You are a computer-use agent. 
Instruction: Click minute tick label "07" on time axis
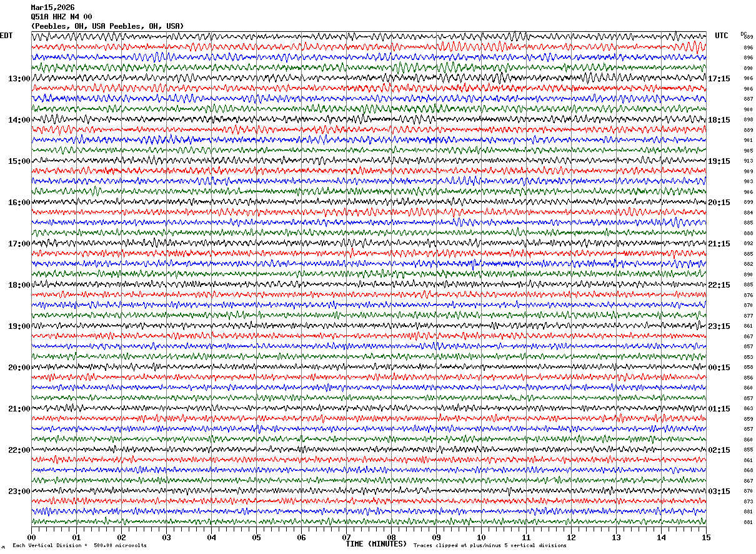click(x=346, y=537)
